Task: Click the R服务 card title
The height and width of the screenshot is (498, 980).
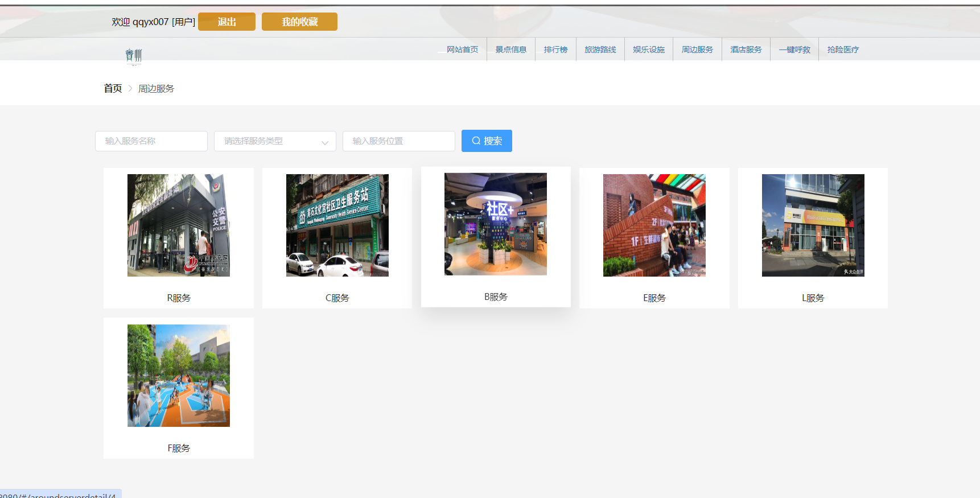Action: click(x=179, y=298)
